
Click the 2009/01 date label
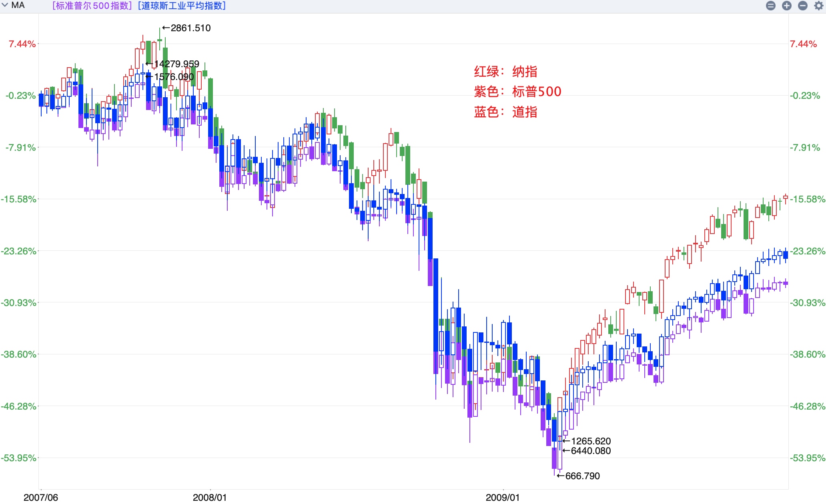(x=503, y=497)
